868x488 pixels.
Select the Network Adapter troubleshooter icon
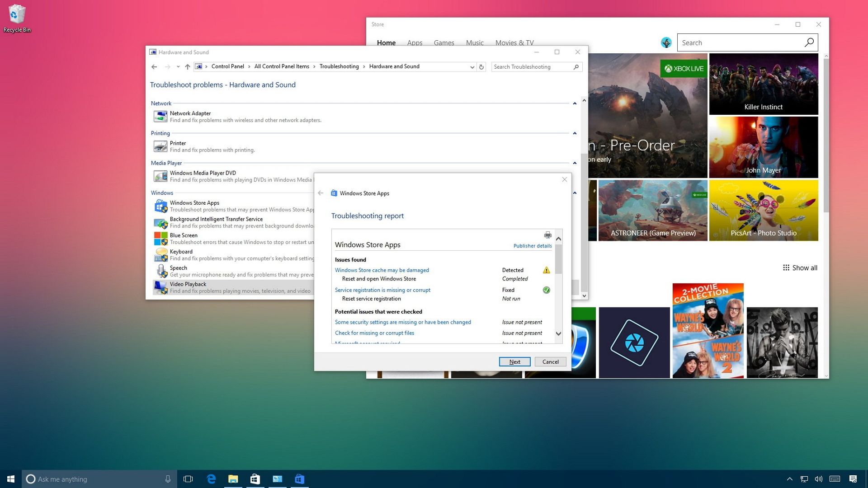(160, 116)
